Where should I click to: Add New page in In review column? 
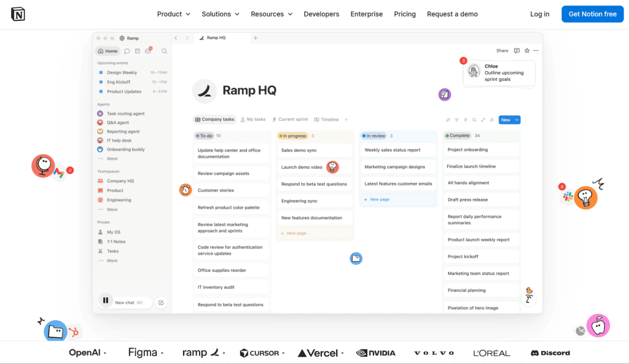tap(398, 199)
